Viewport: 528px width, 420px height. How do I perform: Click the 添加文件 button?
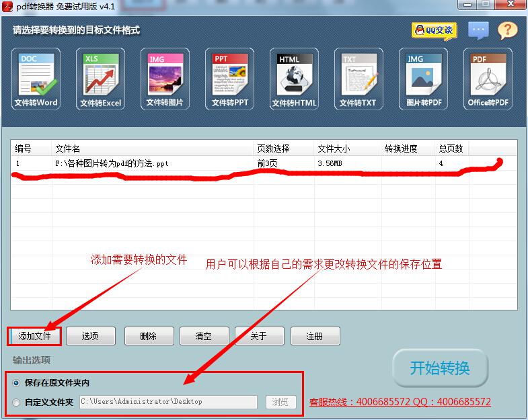coord(34,336)
